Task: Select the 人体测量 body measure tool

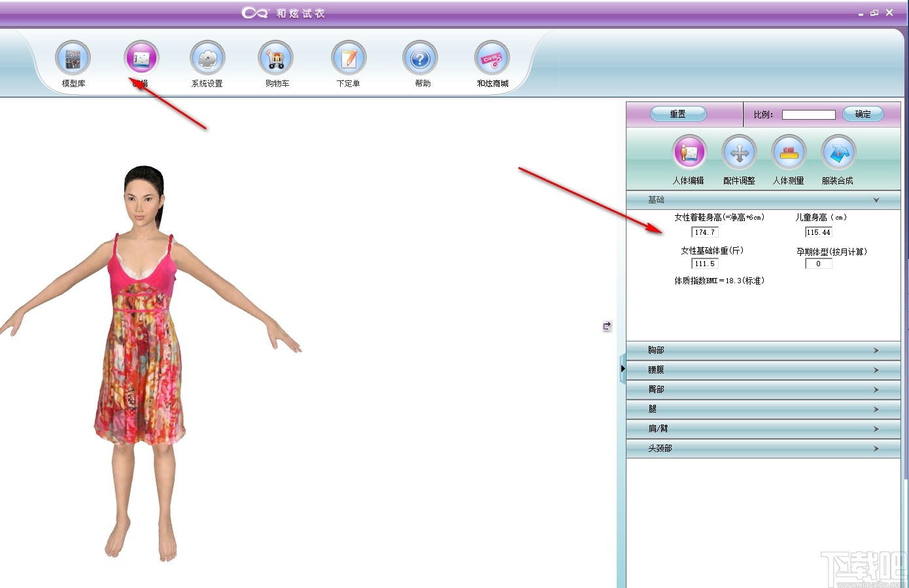Action: 789,152
